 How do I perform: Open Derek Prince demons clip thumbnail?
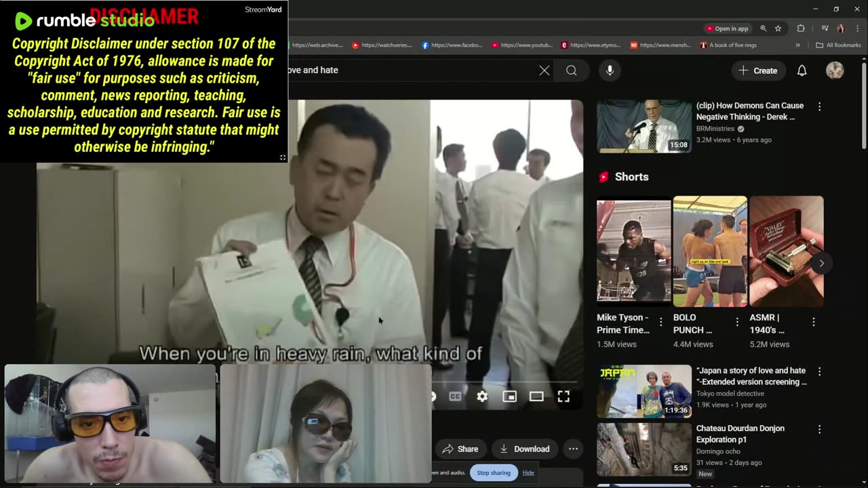click(x=644, y=127)
